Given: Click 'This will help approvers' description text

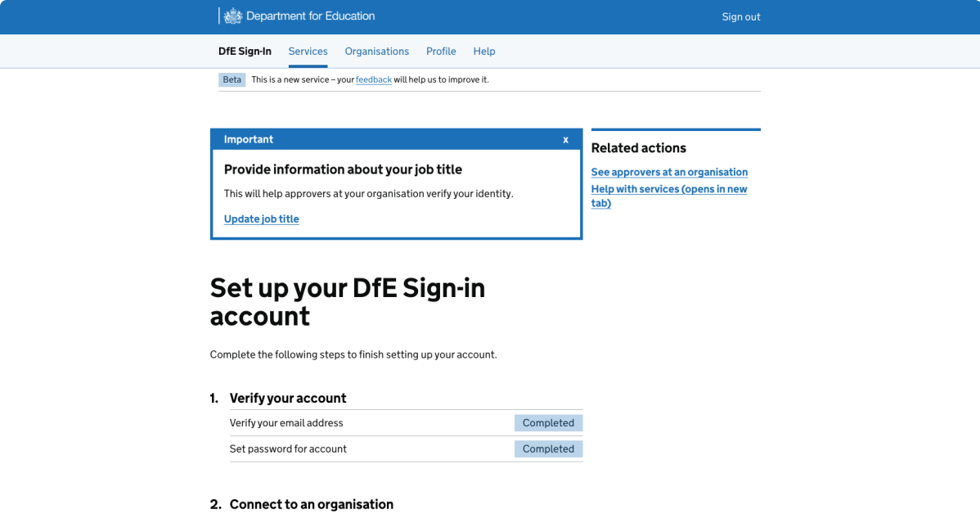Looking at the screenshot, I should 368,194.
